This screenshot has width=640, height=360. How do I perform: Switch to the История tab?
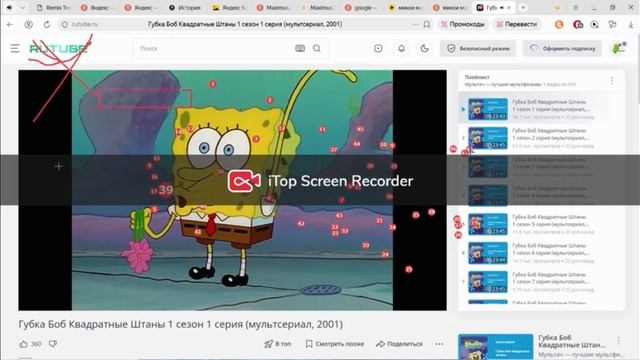[185, 7]
